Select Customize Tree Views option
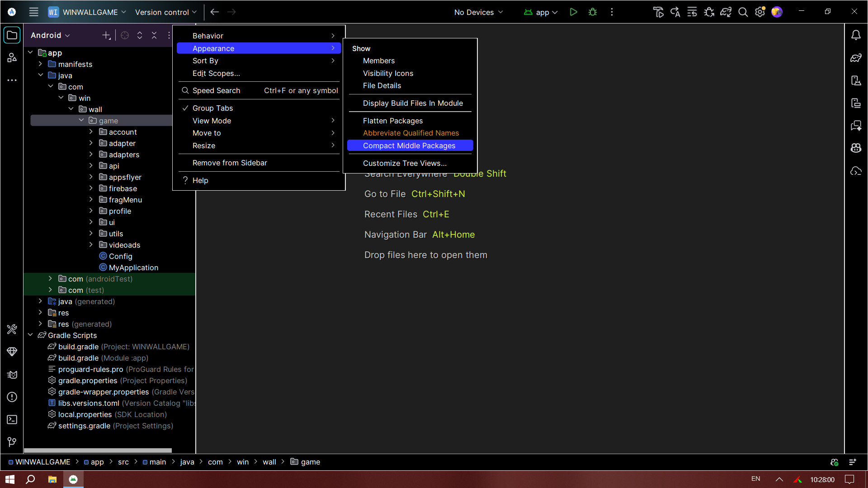Screen dimensions: 868x488 (x=404, y=163)
